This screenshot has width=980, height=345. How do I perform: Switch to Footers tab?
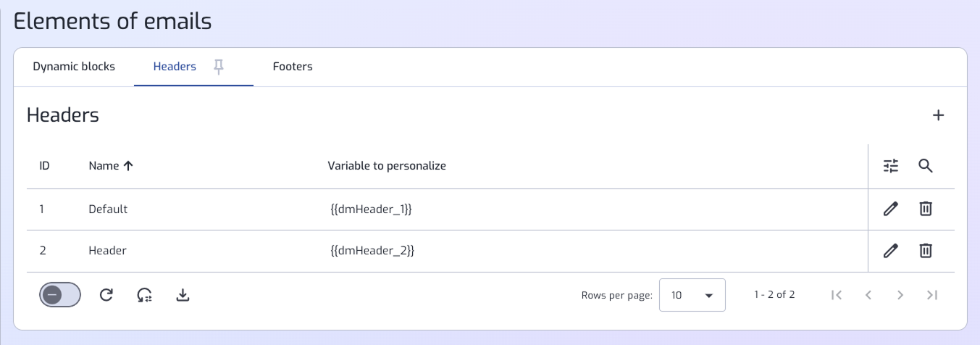293,67
